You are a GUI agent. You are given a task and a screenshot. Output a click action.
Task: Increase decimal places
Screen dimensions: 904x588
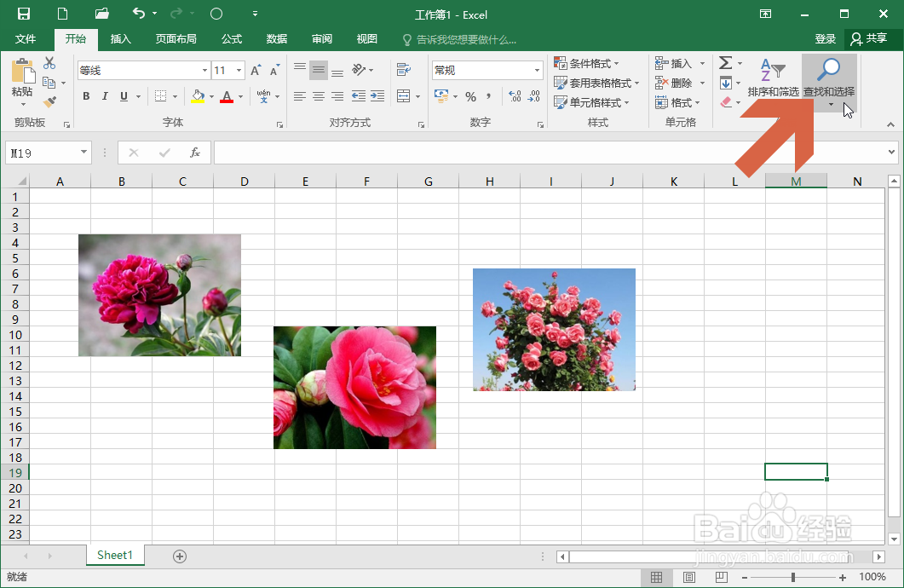(515, 96)
